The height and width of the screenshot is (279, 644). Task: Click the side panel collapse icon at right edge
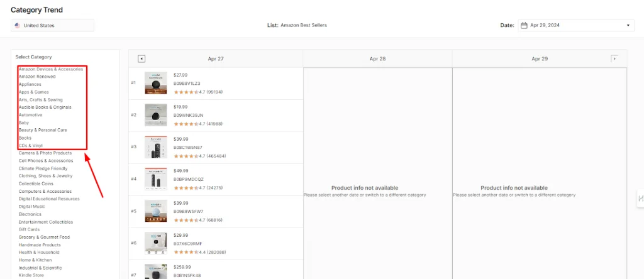tap(640, 199)
